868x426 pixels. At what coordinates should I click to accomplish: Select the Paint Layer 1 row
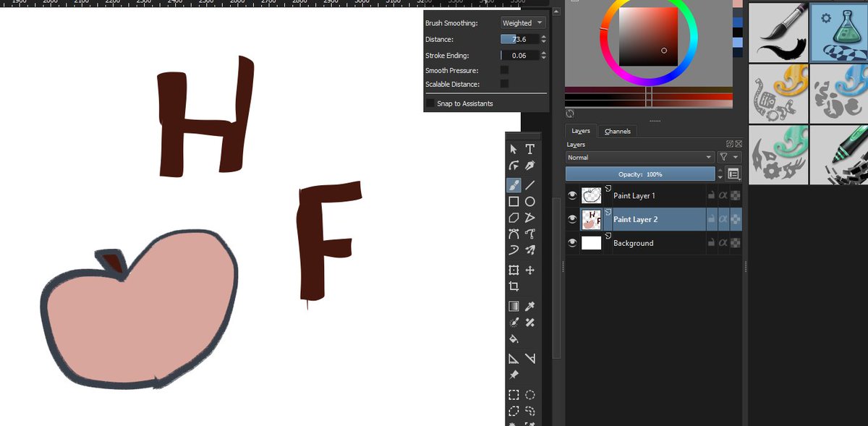click(x=654, y=195)
